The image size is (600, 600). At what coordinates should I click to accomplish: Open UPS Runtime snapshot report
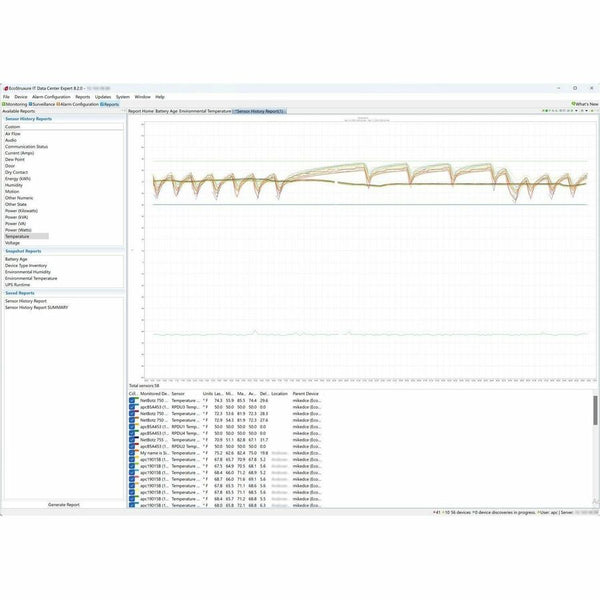pyautogui.click(x=17, y=285)
